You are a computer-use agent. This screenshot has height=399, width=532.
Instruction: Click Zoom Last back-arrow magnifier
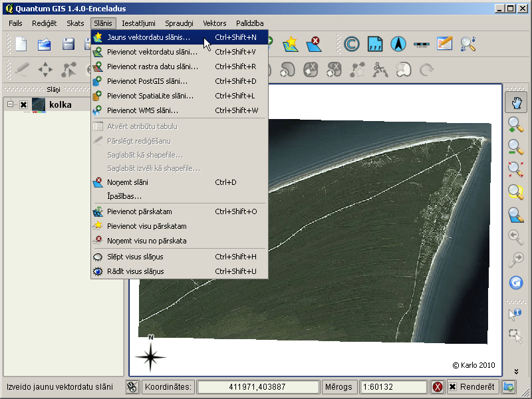(516, 237)
